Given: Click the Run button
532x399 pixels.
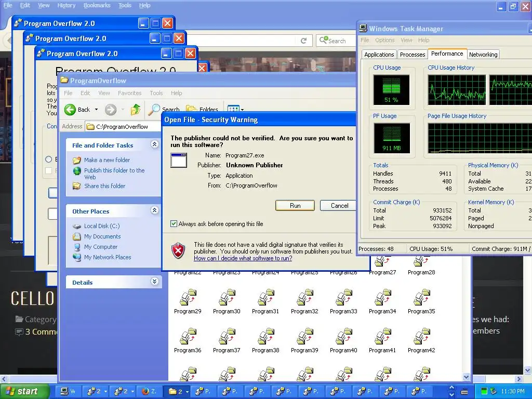Looking at the screenshot, I should (x=295, y=206).
